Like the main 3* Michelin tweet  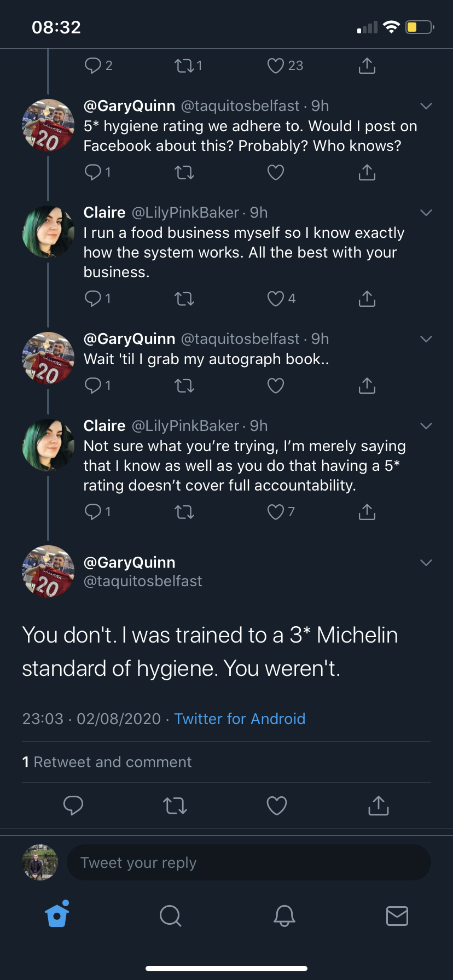click(x=276, y=806)
